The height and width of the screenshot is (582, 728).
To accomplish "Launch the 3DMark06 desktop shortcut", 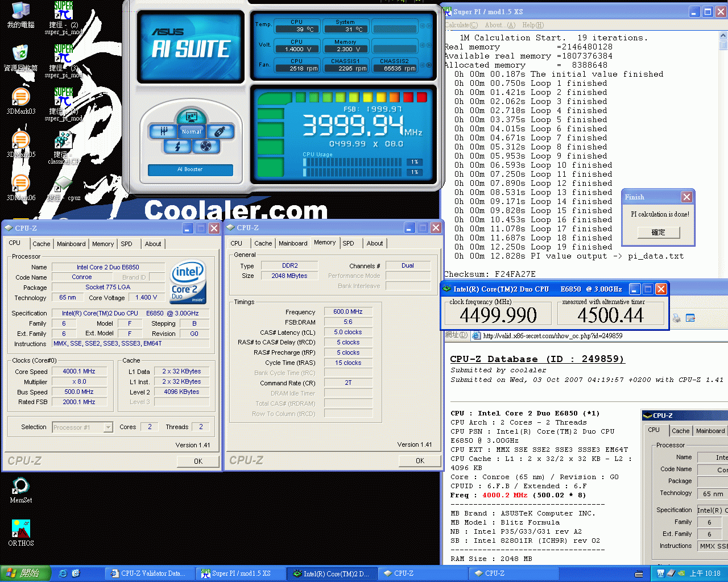I will coord(20,188).
